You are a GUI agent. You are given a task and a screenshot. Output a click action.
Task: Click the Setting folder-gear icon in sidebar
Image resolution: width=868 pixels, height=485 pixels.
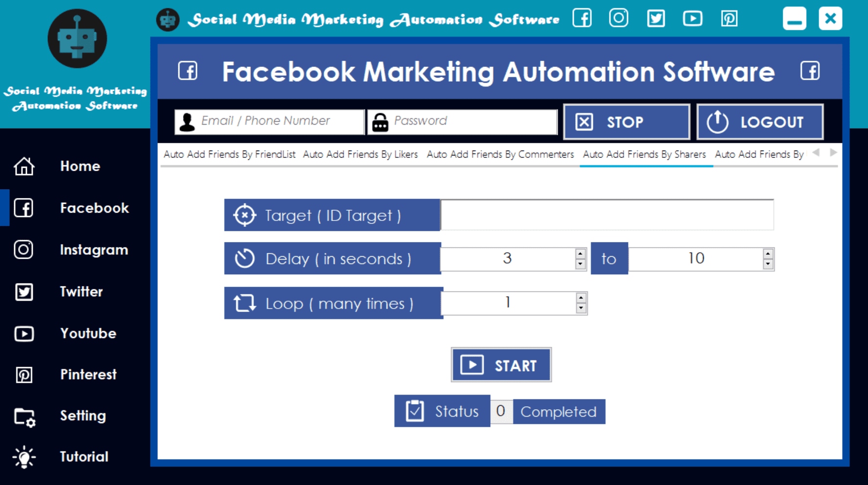pyautogui.click(x=24, y=417)
